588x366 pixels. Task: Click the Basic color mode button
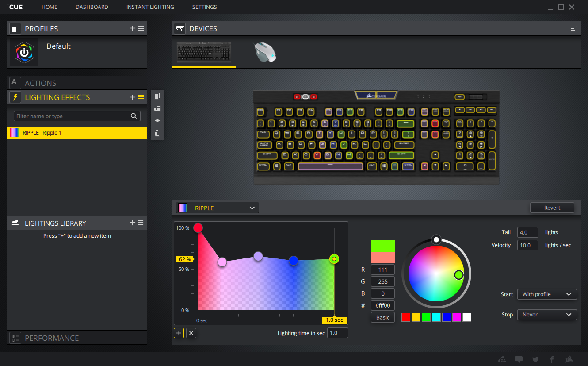tap(383, 317)
